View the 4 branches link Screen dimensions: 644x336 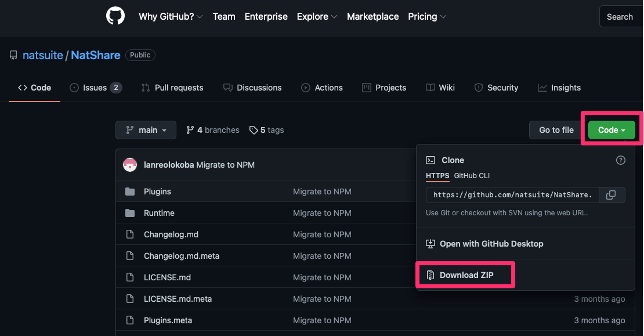(213, 130)
